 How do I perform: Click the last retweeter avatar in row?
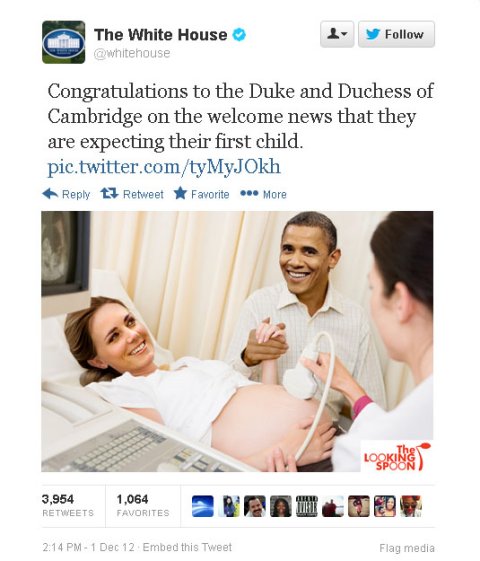[x=411, y=506]
